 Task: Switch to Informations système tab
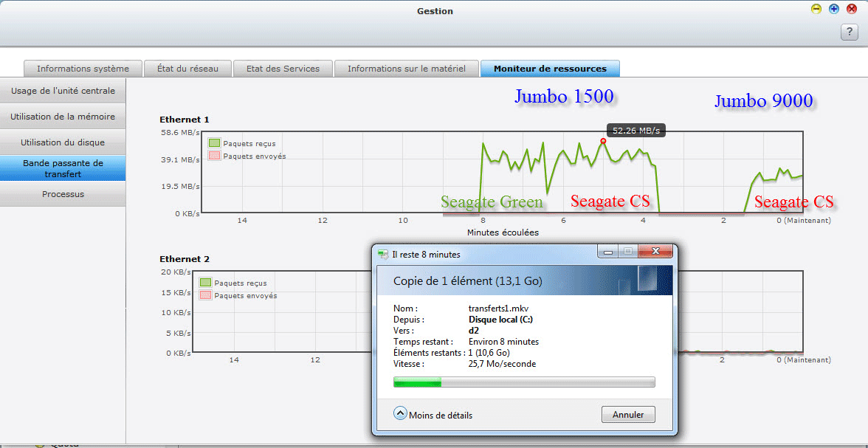(83, 69)
